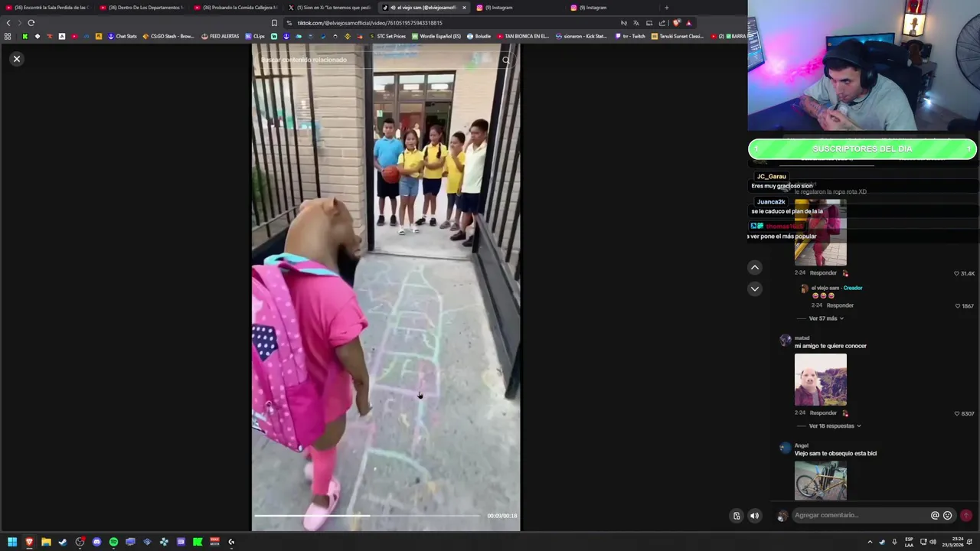Open Spotify from the taskbar
The image size is (980, 551).
coord(113,542)
